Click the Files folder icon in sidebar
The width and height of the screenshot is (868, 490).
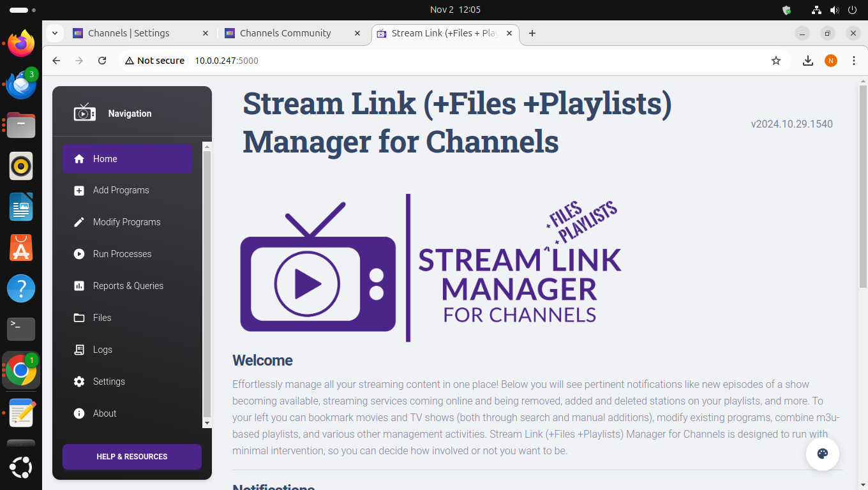pyautogui.click(x=79, y=318)
